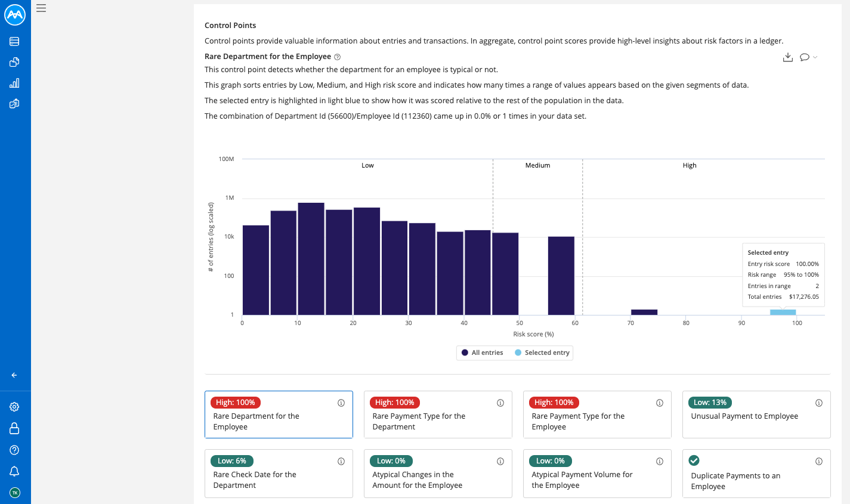This screenshot has height=504, width=850.
Task: Open the settings gear in the sidebar
Action: coord(15,406)
